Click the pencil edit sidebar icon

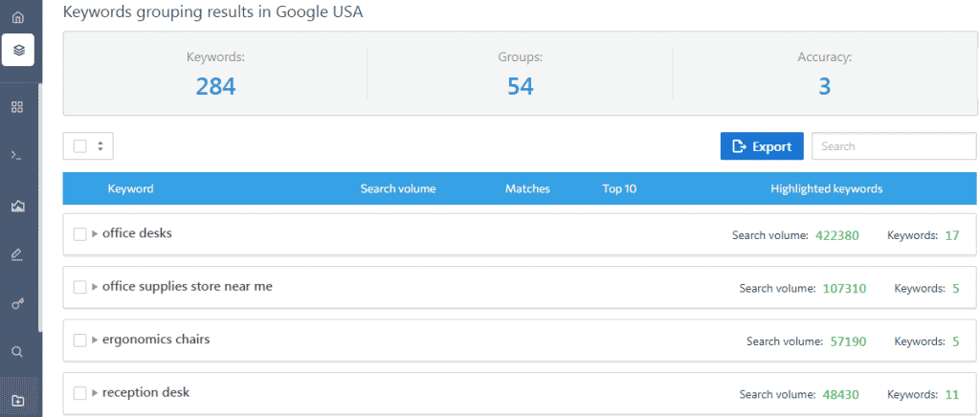click(17, 254)
